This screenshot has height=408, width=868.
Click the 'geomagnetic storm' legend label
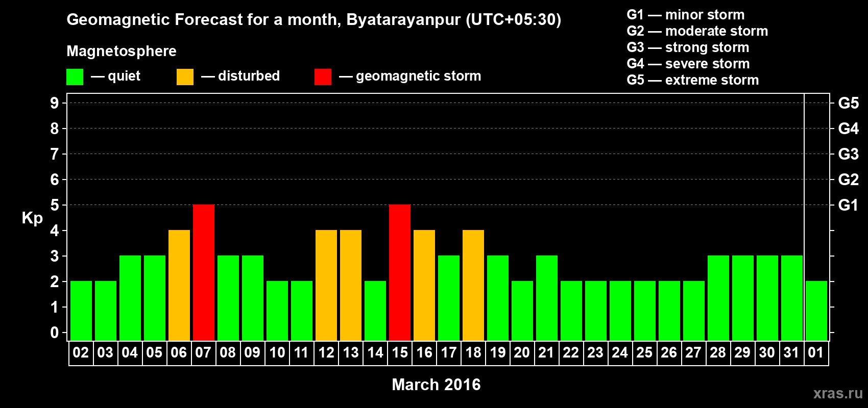(419, 76)
